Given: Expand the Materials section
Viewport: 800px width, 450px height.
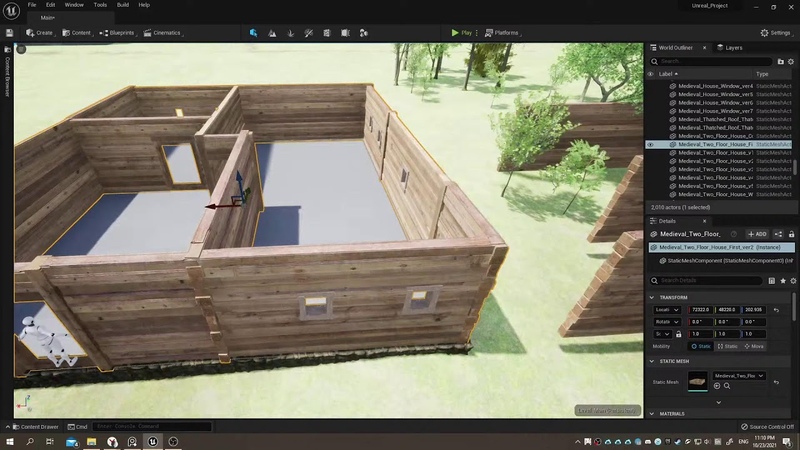Looking at the screenshot, I should pos(652,413).
